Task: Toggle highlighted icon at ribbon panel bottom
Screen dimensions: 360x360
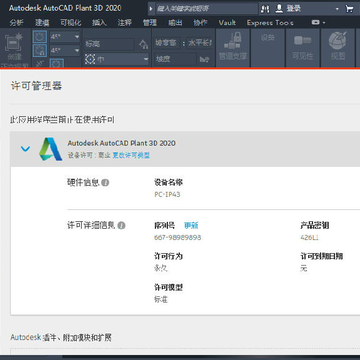Action: pos(57,63)
